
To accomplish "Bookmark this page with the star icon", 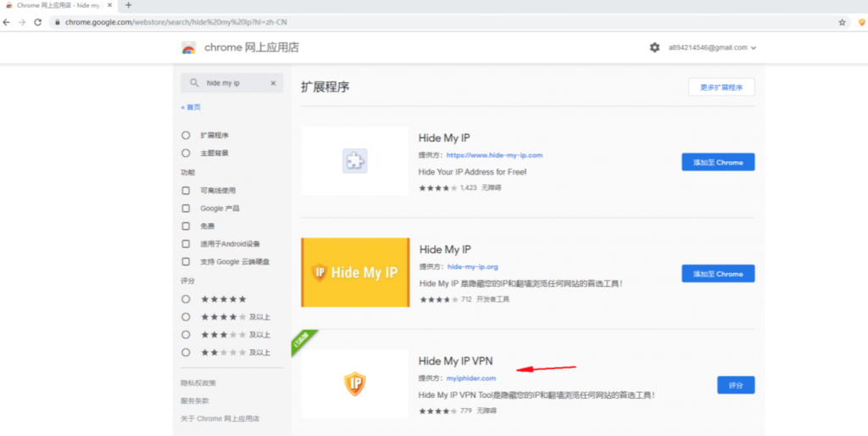I will tap(842, 23).
